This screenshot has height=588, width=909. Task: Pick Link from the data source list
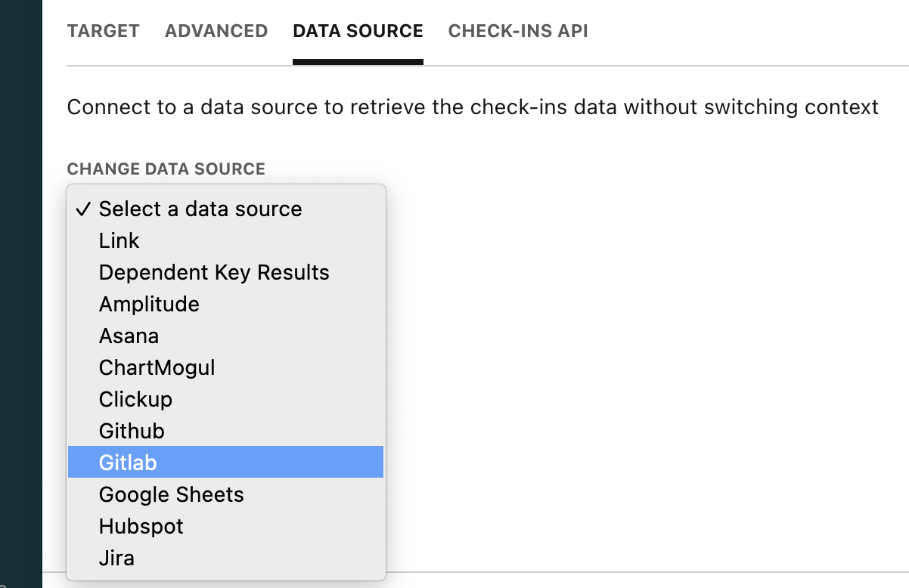[x=119, y=241]
